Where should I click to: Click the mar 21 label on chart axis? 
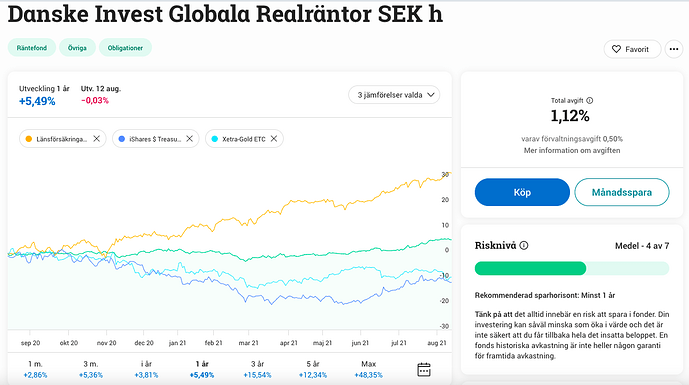[x=249, y=343]
